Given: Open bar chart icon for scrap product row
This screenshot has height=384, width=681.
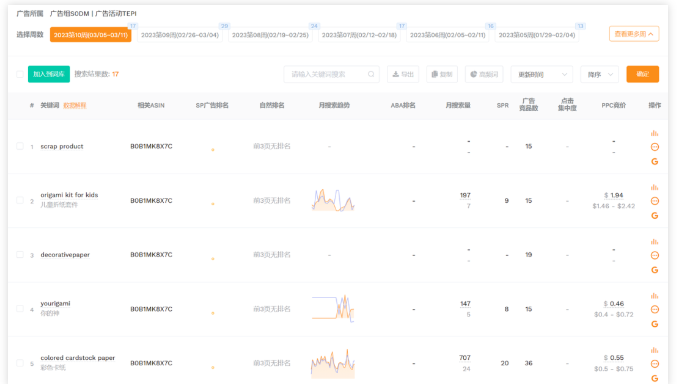Looking at the screenshot, I should click(655, 133).
